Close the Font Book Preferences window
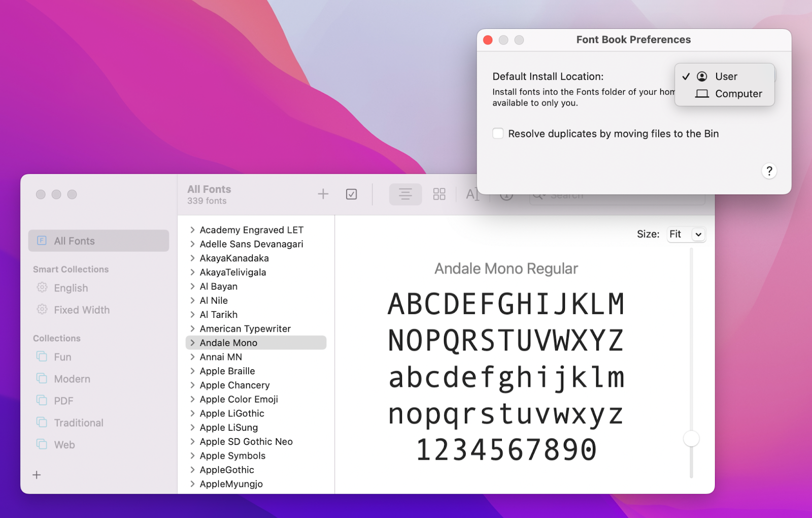The image size is (812, 518). 488,40
